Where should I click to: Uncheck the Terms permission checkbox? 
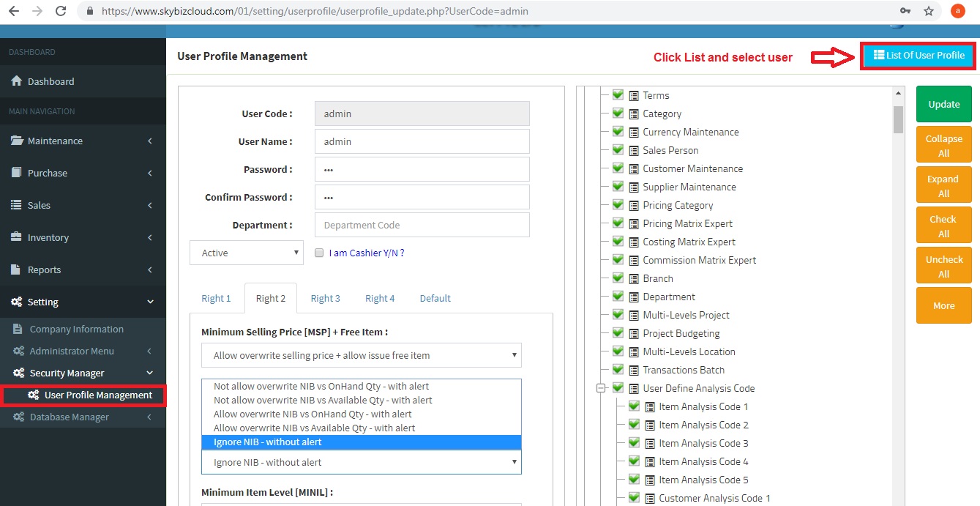[618, 95]
